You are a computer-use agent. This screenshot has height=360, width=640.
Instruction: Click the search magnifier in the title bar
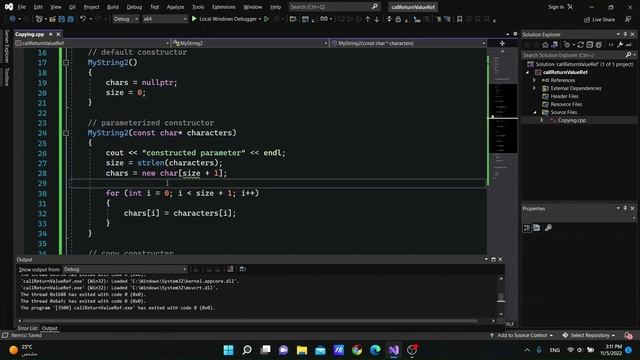[x=375, y=7]
